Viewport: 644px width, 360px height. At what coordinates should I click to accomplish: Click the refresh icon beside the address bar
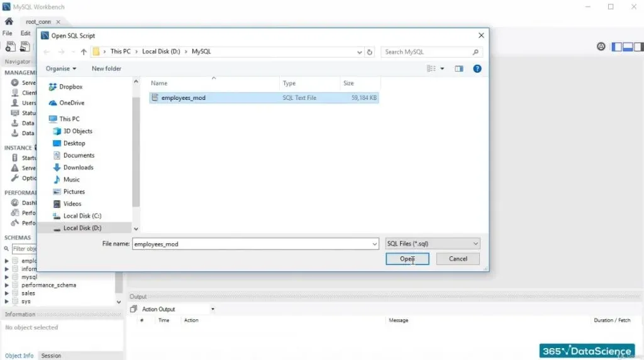tap(370, 52)
